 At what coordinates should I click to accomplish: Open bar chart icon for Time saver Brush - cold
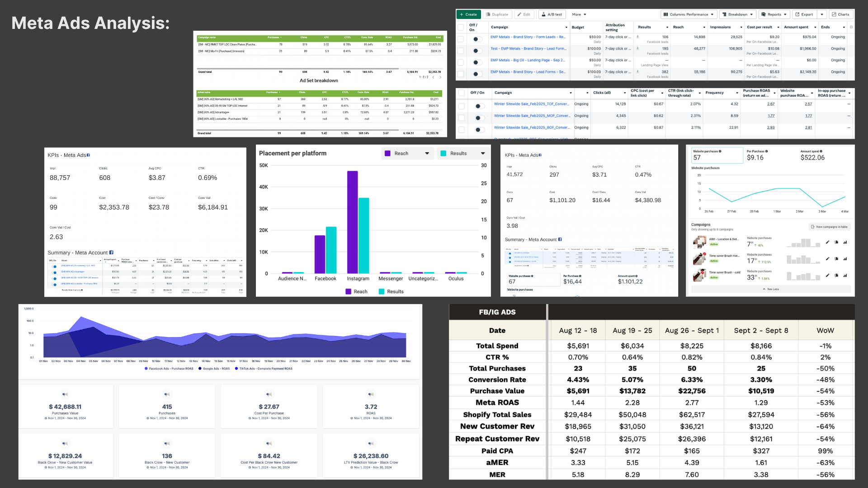coord(845,275)
